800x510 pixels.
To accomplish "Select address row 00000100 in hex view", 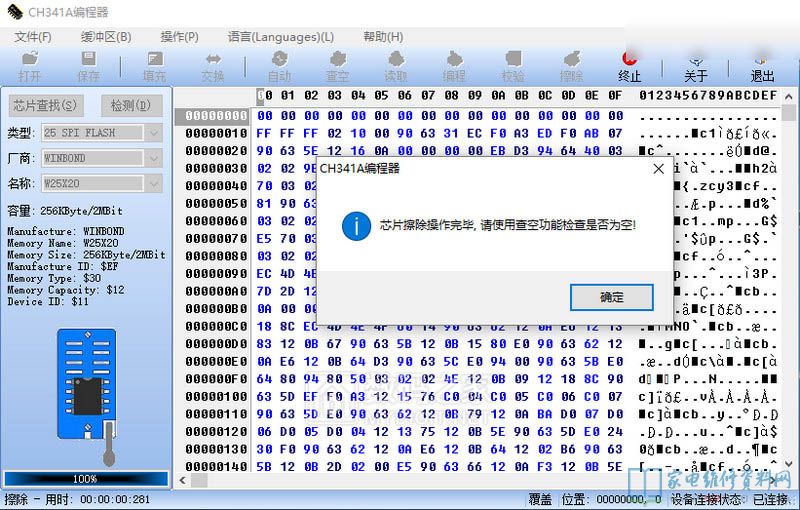I will [216, 397].
